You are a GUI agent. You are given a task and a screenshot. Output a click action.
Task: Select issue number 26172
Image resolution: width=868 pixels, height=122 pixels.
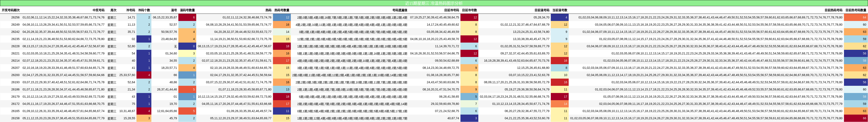coord(15,104)
